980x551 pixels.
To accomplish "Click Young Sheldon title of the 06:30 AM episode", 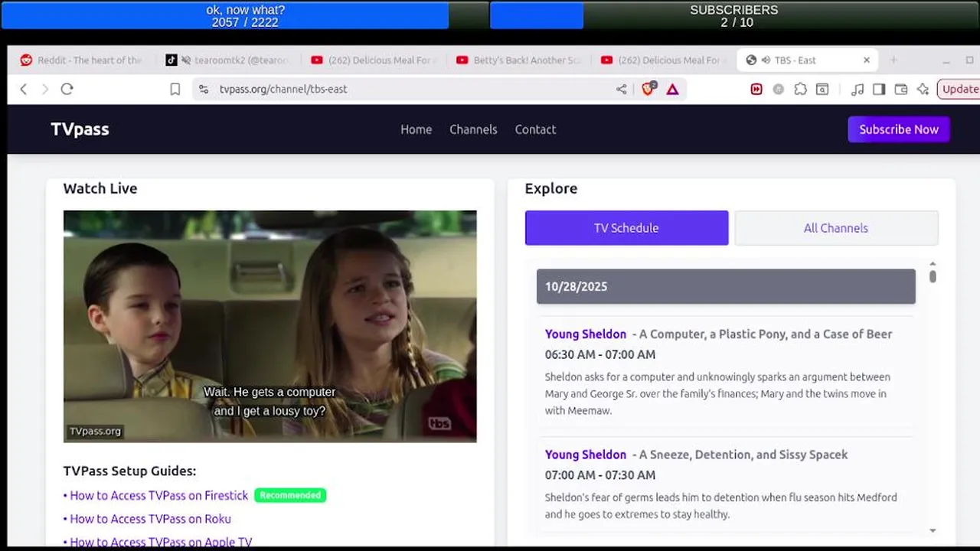I will [586, 334].
